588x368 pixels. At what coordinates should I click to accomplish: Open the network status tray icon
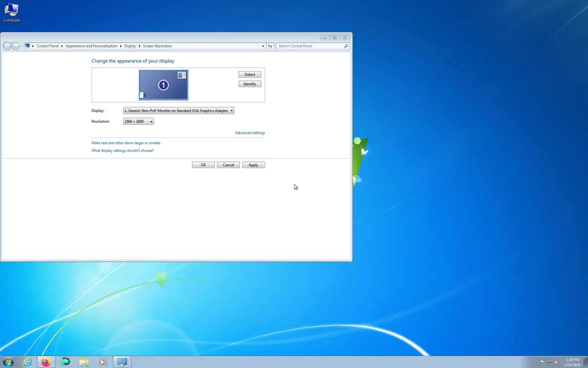point(550,362)
